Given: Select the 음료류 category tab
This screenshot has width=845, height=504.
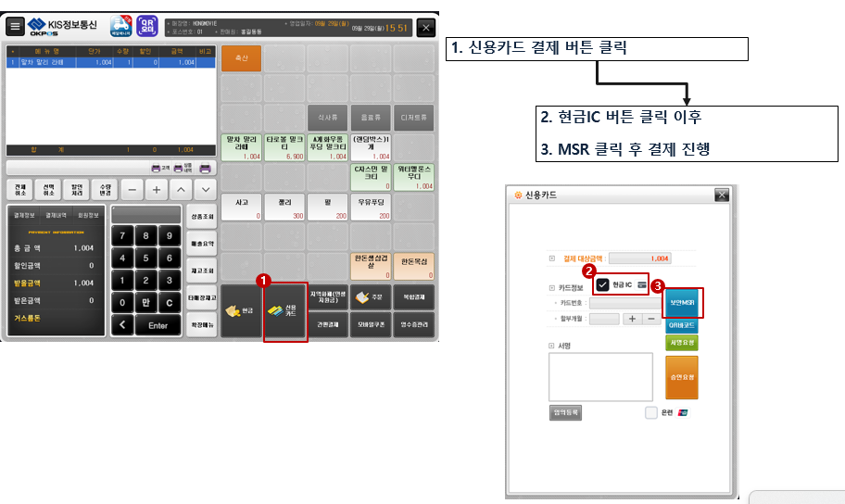Looking at the screenshot, I should tap(371, 118).
